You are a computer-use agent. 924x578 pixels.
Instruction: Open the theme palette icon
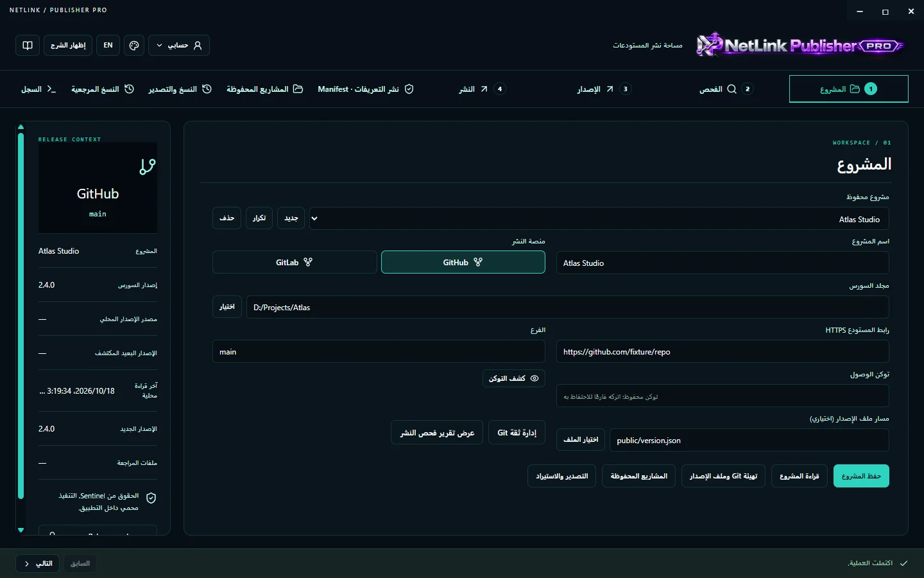click(134, 46)
